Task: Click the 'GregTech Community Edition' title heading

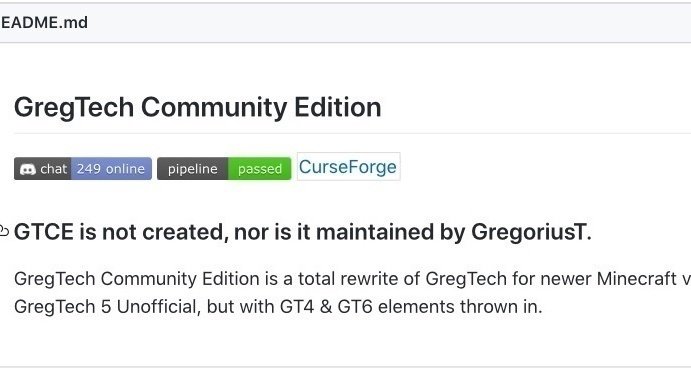Action: (x=197, y=107)
